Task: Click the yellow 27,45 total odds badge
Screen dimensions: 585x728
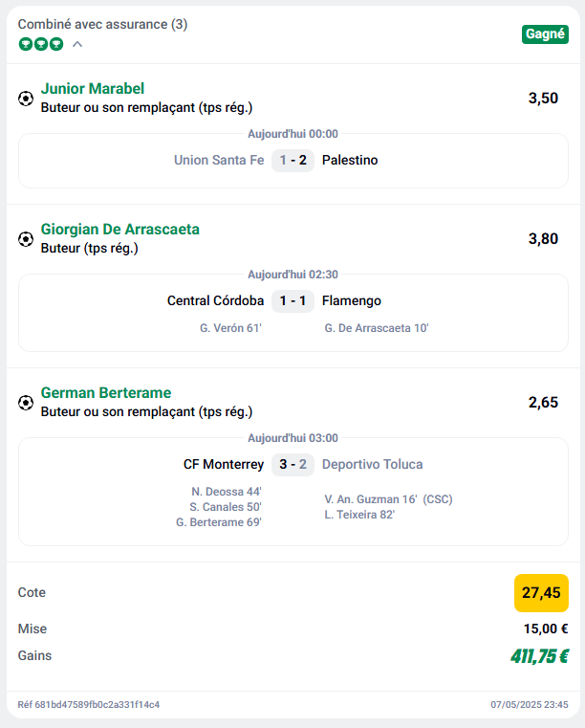Action: pos(541,593)
